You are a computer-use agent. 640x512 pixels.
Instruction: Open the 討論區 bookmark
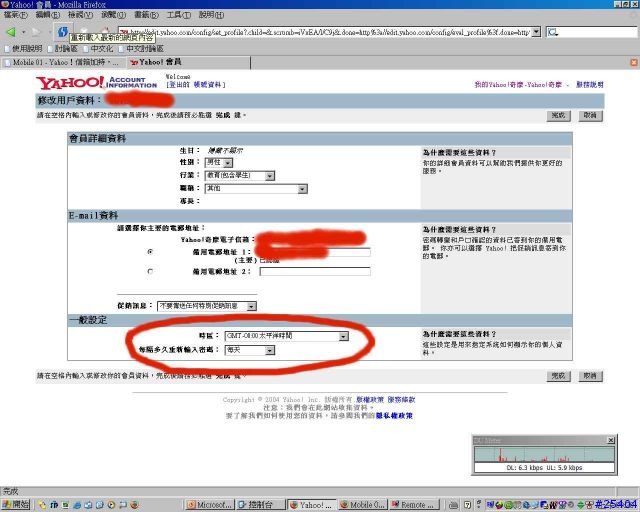(x=62, y=49)
